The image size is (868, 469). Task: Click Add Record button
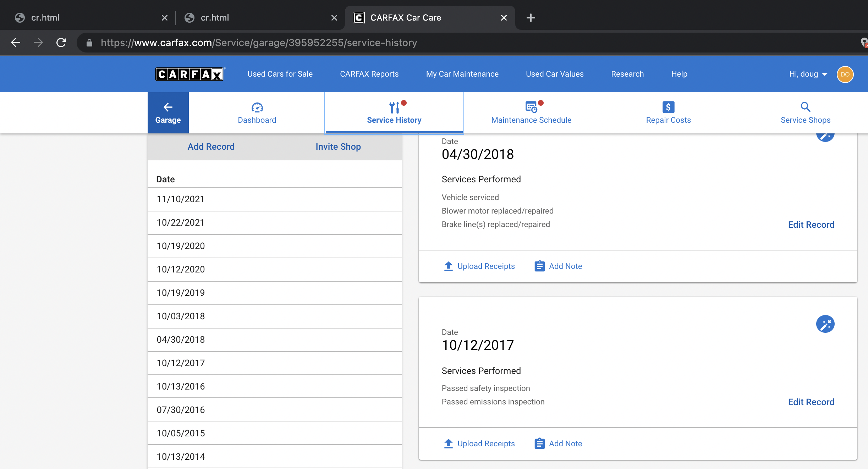(x=211, y=147)
